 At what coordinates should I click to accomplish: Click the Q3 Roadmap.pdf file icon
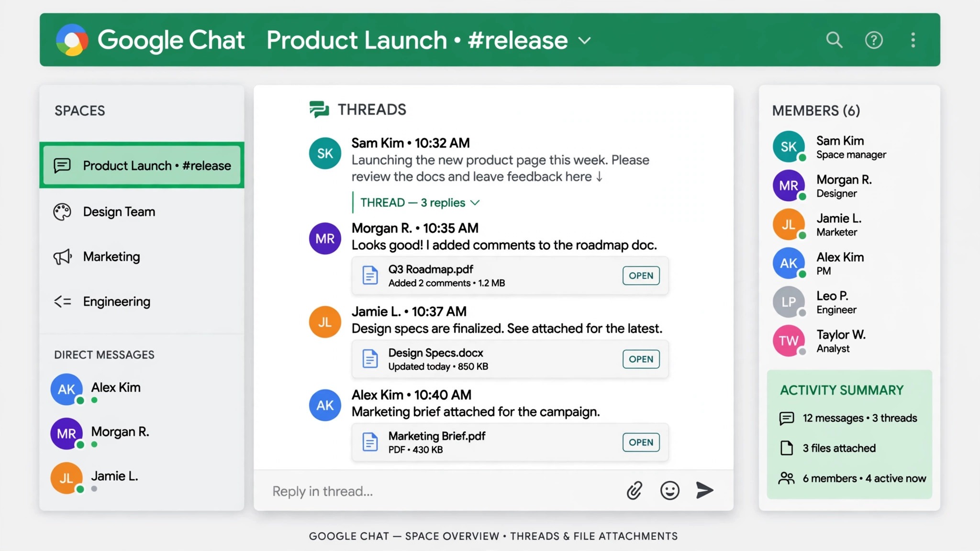[370, 275]
